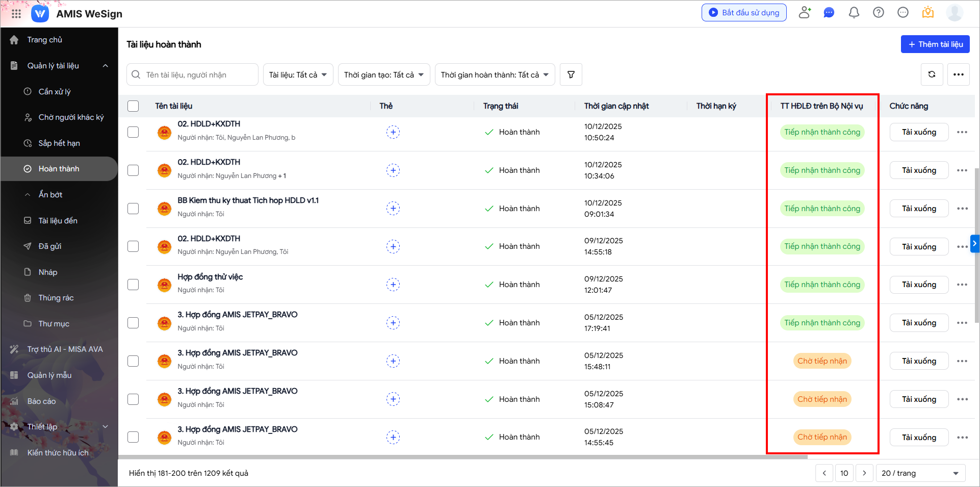Screen dimensions: 980x487
Task: Open the 20 / trang page size dropdown
Action: coord(920,473)
